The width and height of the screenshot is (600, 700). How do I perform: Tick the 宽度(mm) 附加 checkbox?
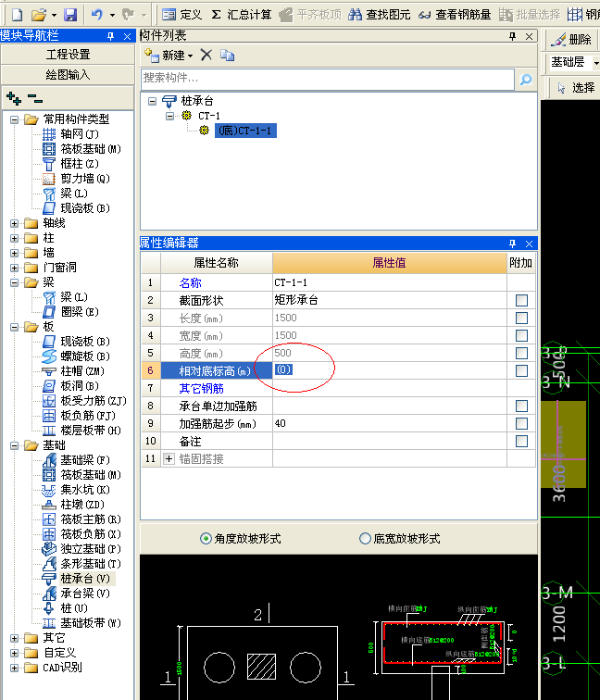click(521, 336)
